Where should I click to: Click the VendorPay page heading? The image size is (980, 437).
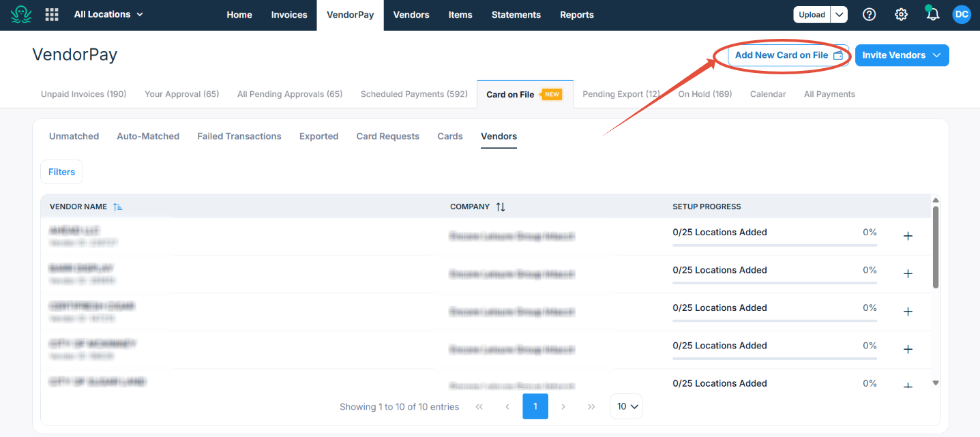click(x=75, y=55)
